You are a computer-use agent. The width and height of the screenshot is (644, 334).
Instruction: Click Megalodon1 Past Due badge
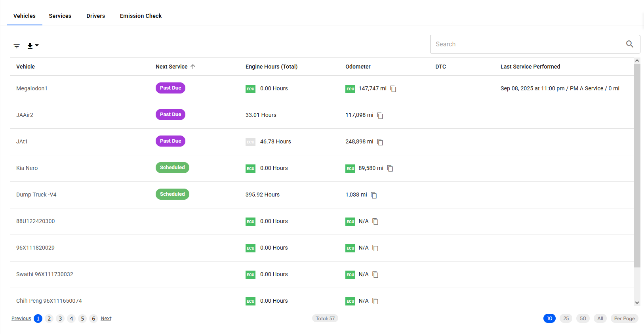[x=170, y=88]
